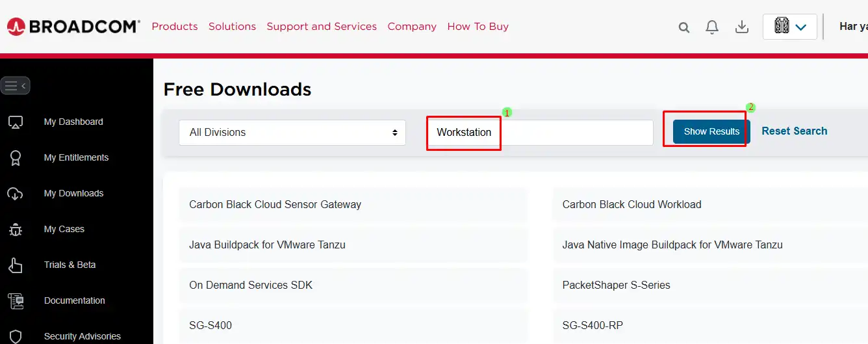Click the Security Advisories shield icon
This screenshot has width=868, height=344.
16,336
